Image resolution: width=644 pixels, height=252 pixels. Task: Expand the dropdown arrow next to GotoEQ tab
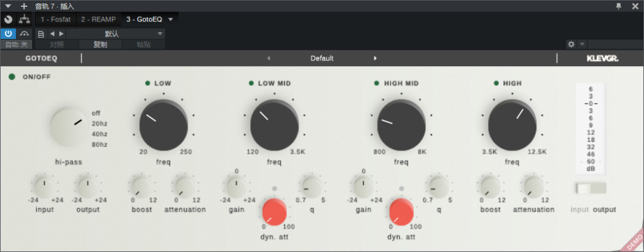[171, 20]
